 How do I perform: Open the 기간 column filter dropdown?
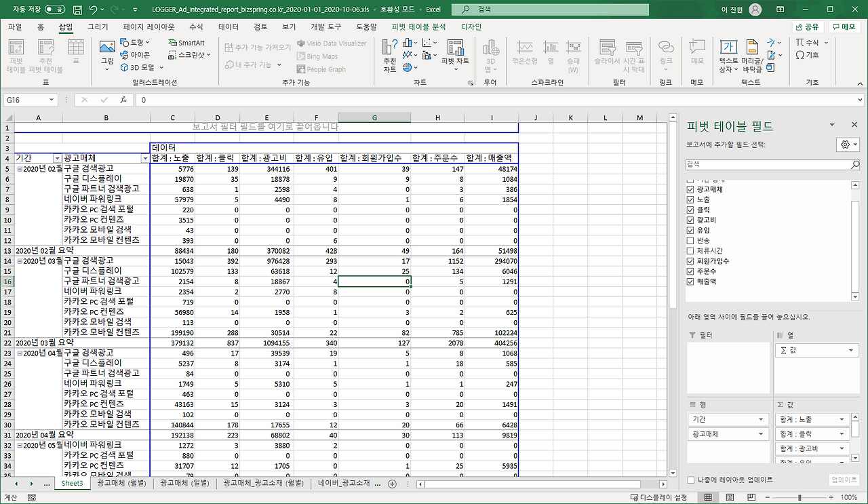point(57,158)
